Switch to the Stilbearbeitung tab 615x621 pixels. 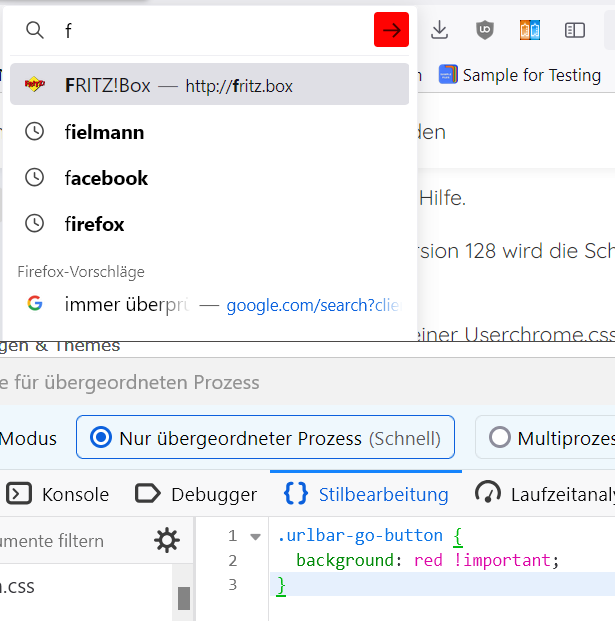[x=366, y=493]
